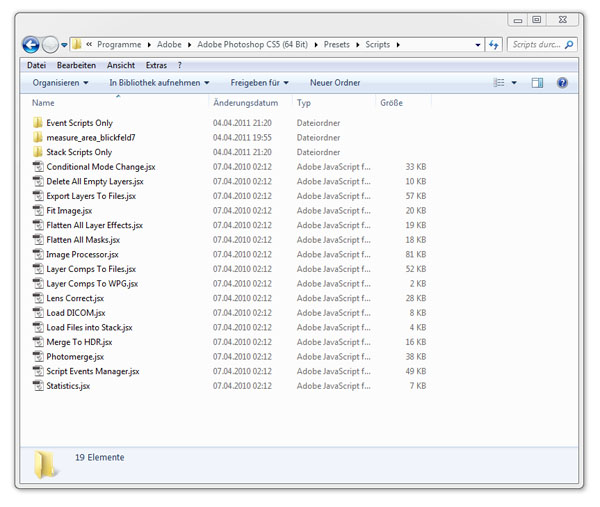This screenshot has width=600, height=507.
Task: Navigate to 'Programme' in breadcrumb
Action: coord(119,45)
